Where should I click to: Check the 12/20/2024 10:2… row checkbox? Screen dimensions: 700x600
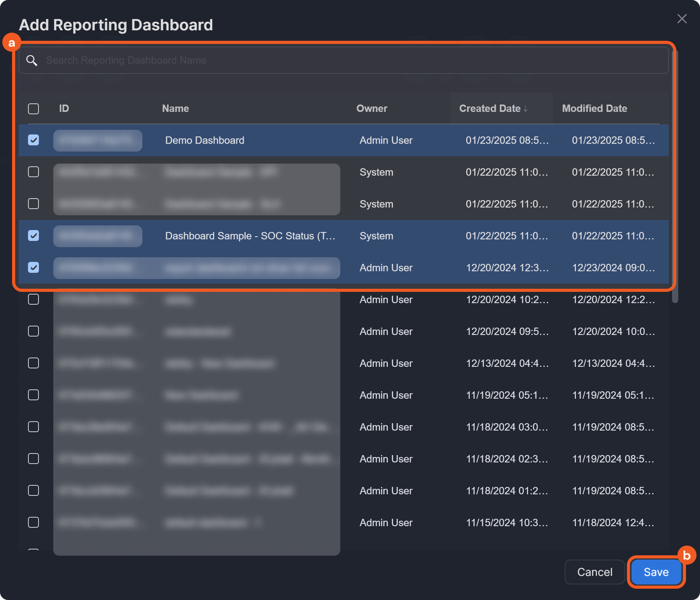point(33,300)
